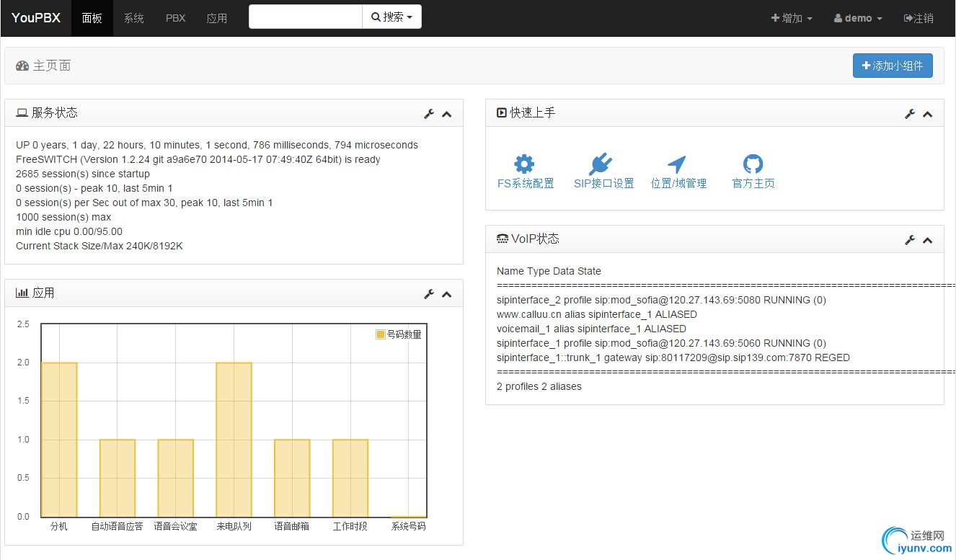Click wrench icon in 快速上手 panel

click(x=910, y=114)
